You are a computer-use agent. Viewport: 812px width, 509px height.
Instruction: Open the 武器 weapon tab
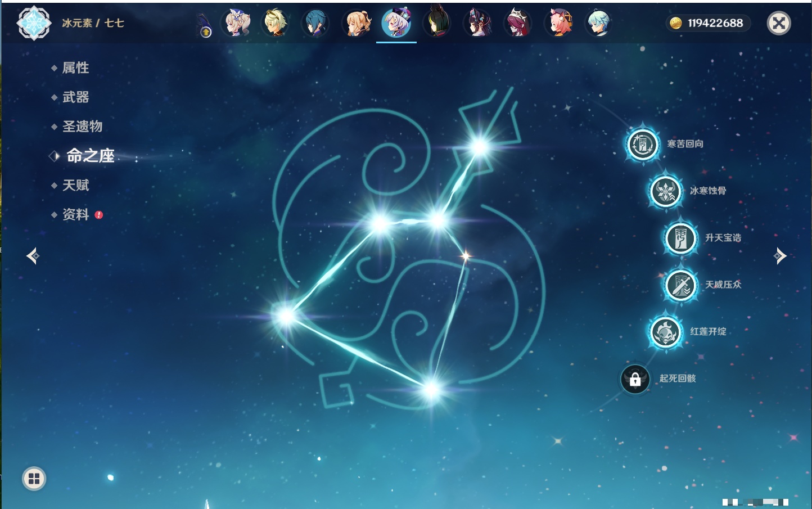pyautogui.click(x=75, y=97)
